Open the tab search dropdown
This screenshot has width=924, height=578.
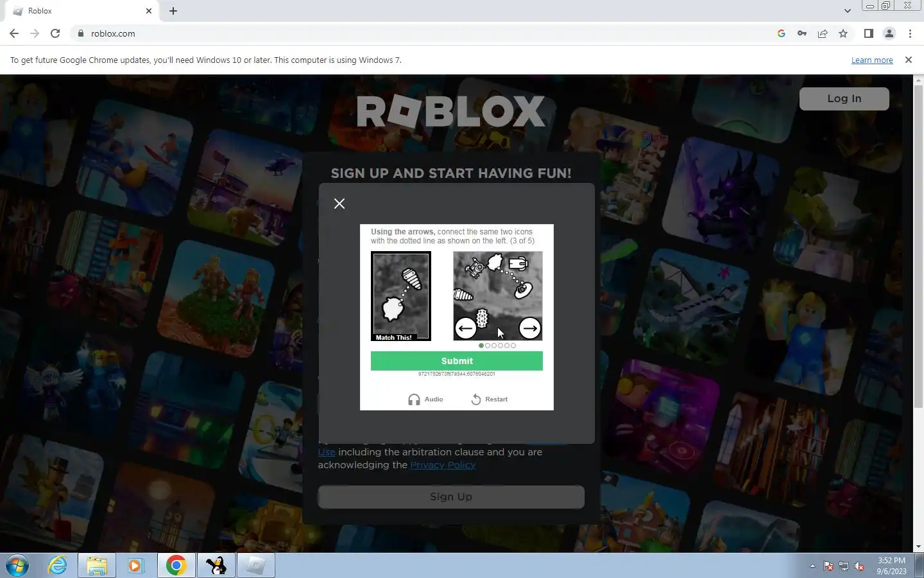click(x=847, y=11)
